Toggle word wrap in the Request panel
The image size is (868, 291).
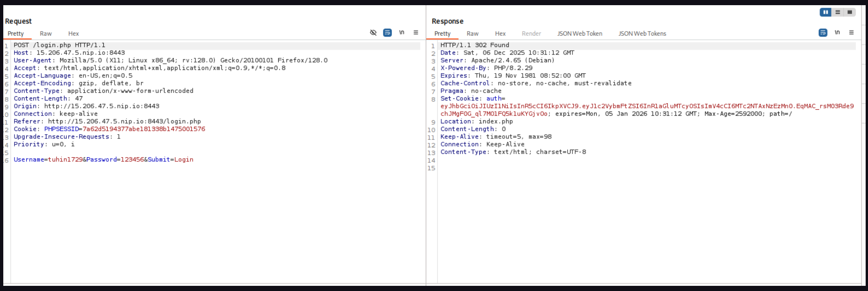387,32
